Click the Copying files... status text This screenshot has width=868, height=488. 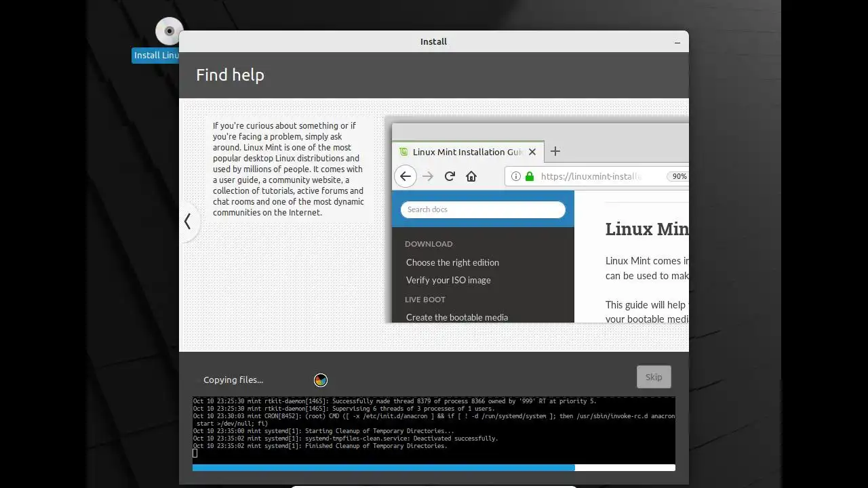click(x=233, y=380)
